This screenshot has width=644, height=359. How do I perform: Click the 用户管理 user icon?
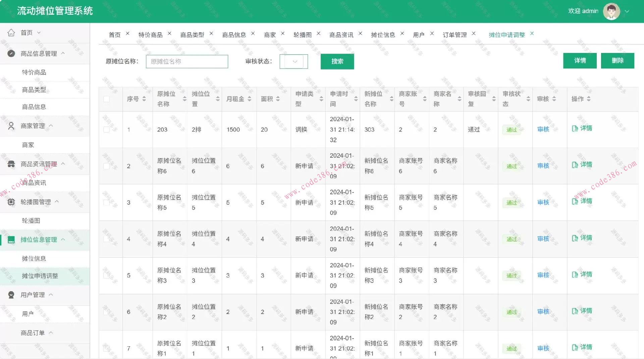click(11, 295)
